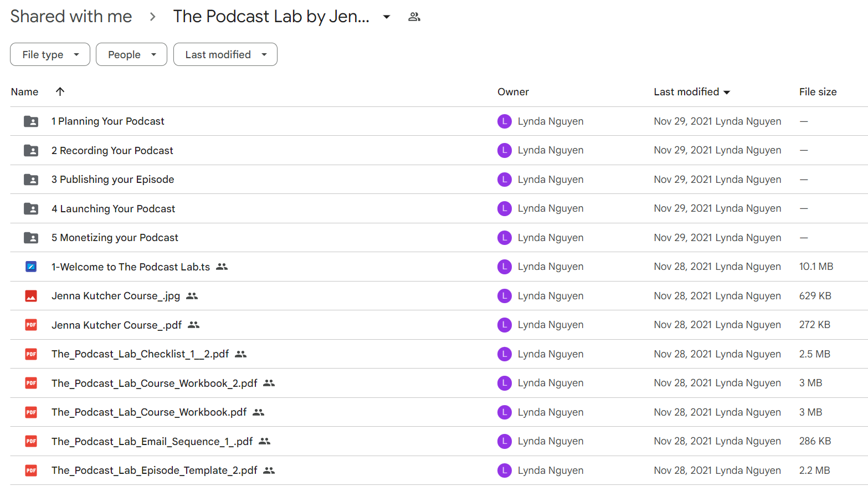Open the 2 Recording Your Podcast folder
The image size is (868, 501).
tap(112, 150)
